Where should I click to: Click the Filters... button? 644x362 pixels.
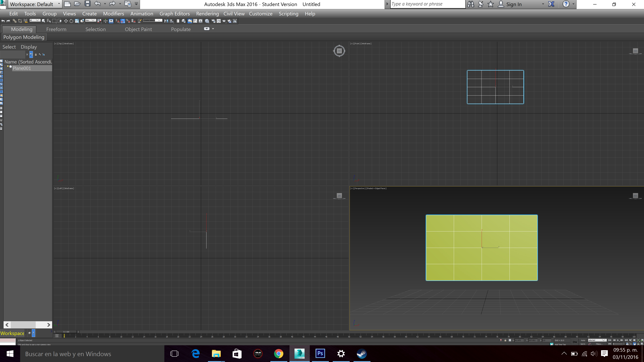pyautogui.click(x=599, y=344)
